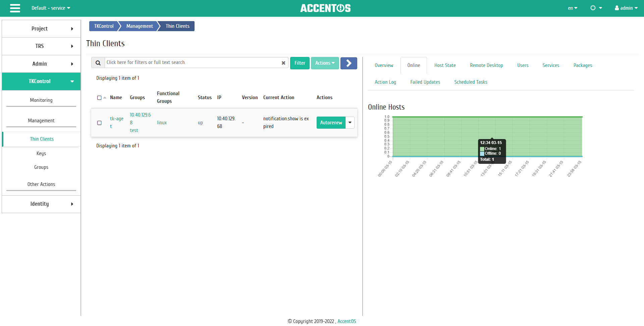This screenshot has width=644, height=326.
Task: Switch to the Action Log tab
Action: click(385, 82)
